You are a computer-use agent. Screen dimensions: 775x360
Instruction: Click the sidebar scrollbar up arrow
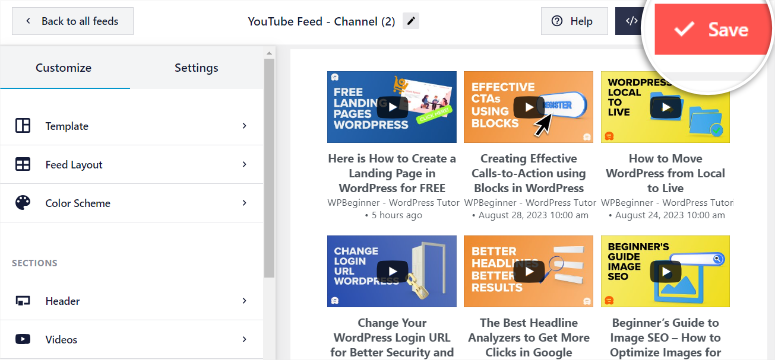(269, 53)
